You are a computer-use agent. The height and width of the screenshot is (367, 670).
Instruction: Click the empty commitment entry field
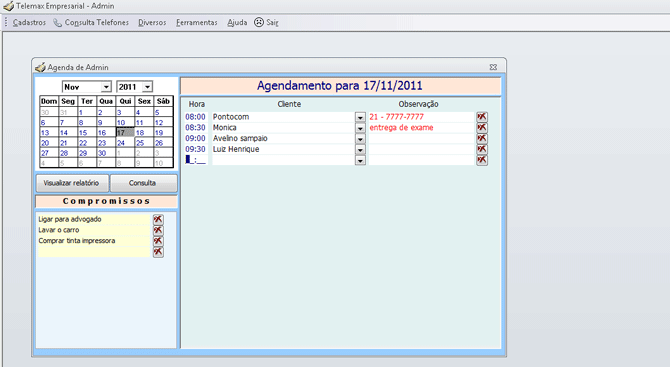(94, 252)
